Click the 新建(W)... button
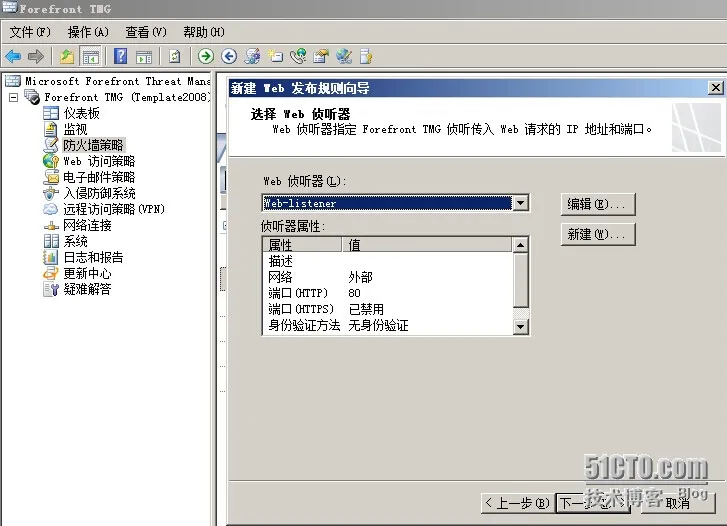 (x=598, y=234)
